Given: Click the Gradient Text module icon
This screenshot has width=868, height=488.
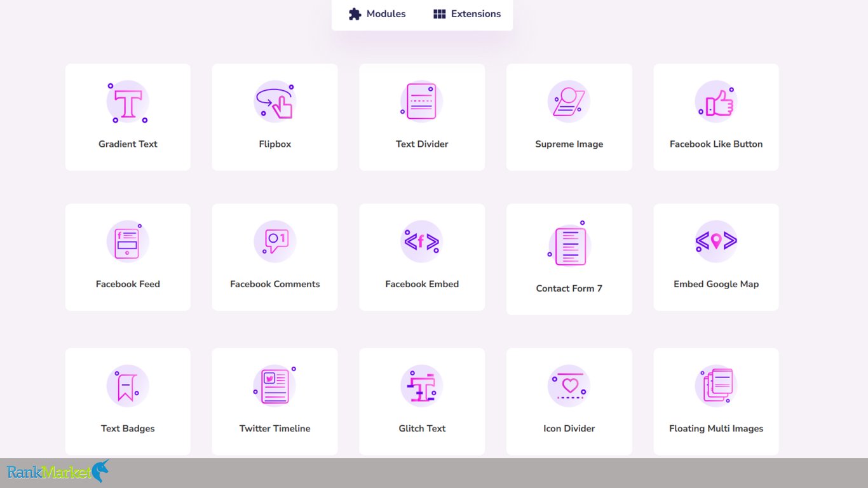Looking at the screenshot, I should [128, 102].
